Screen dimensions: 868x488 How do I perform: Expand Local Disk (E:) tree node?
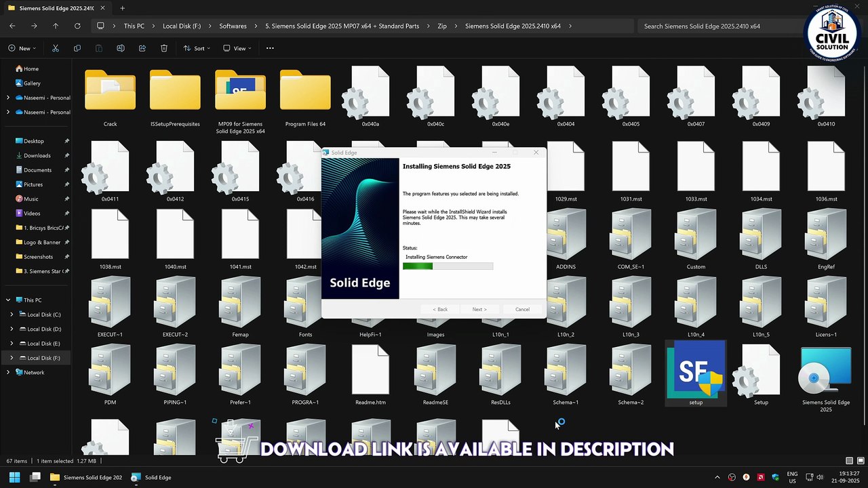coord(12,344)
